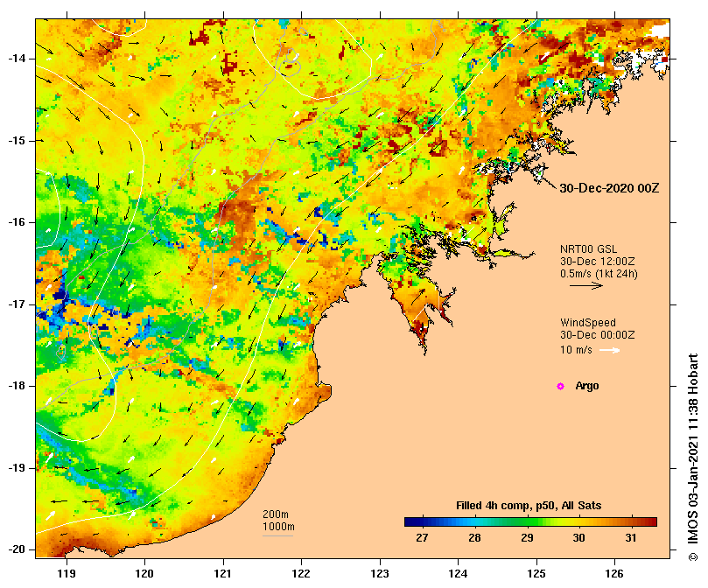Click the magenta Argo marker symbol
This screenshot has height=588, width=708.
pyautogui.click(x=560, y=386)
